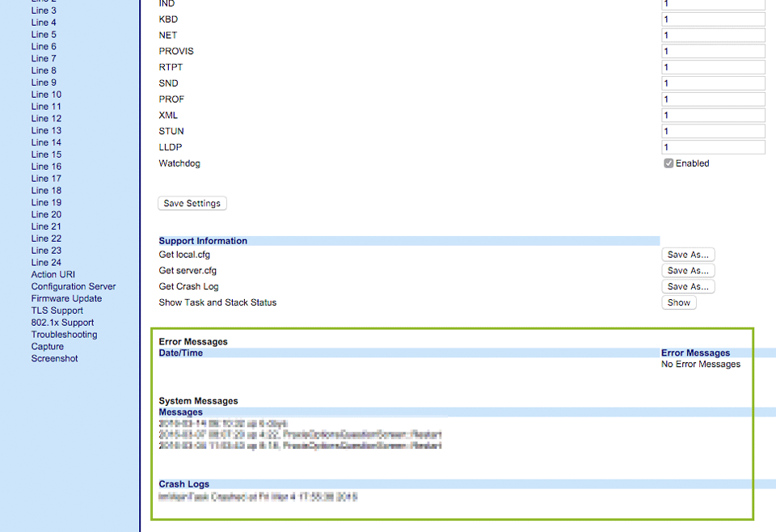The height and width of the screenshot is (532, 776).
Task: Select Line 10 in sidebar
Action: [x=46, y=95]
